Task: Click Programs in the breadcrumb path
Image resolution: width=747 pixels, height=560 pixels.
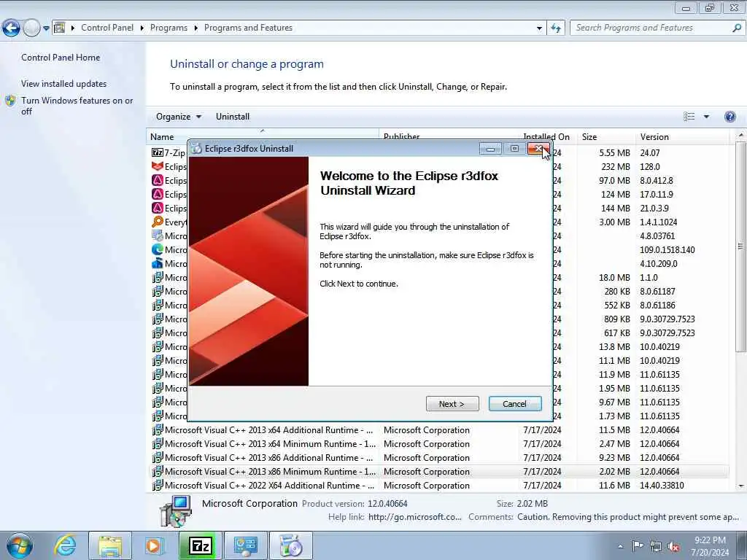Action: pyautogui.click(x=169, y=28)
